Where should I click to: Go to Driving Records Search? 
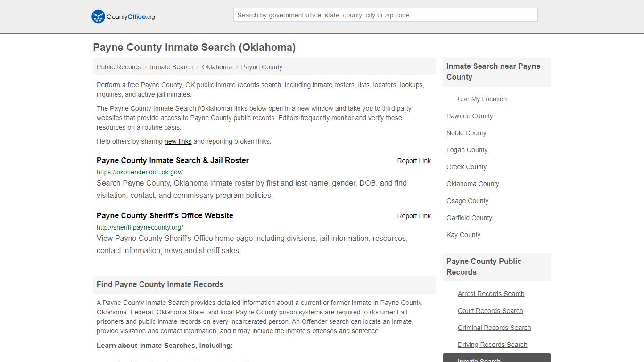coord(492,345)
